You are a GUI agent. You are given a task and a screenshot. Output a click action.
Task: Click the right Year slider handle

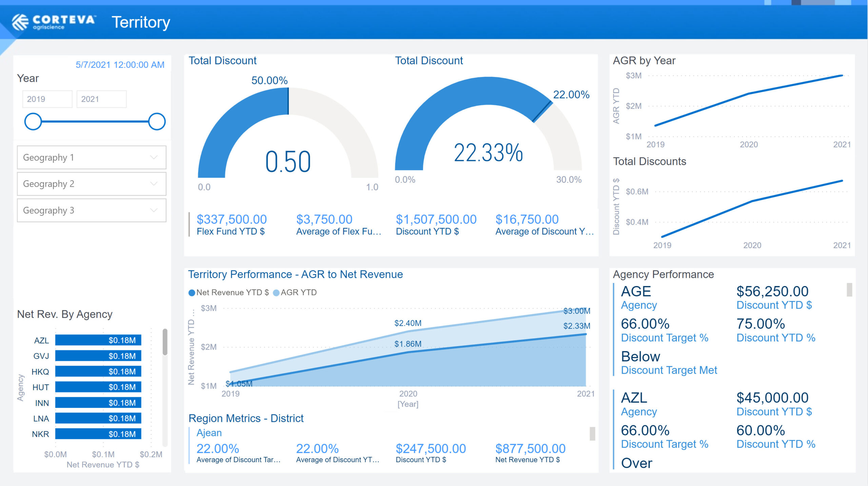[157, 121]
